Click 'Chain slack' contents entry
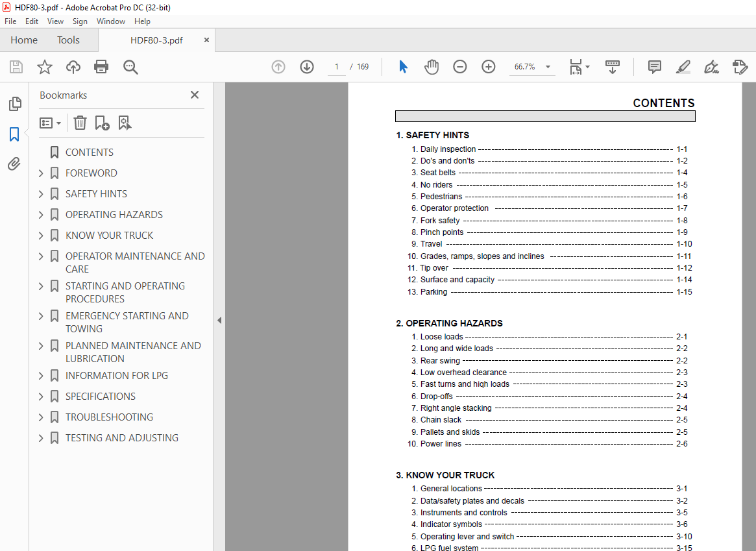Viewport: 756px width, 551px height. [441, 420]
